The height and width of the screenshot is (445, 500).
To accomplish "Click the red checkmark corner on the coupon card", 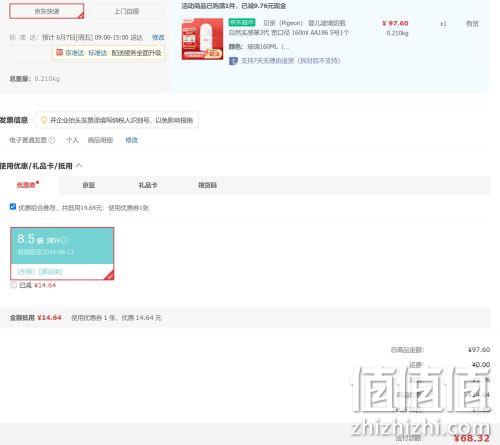I will [109, 275].
